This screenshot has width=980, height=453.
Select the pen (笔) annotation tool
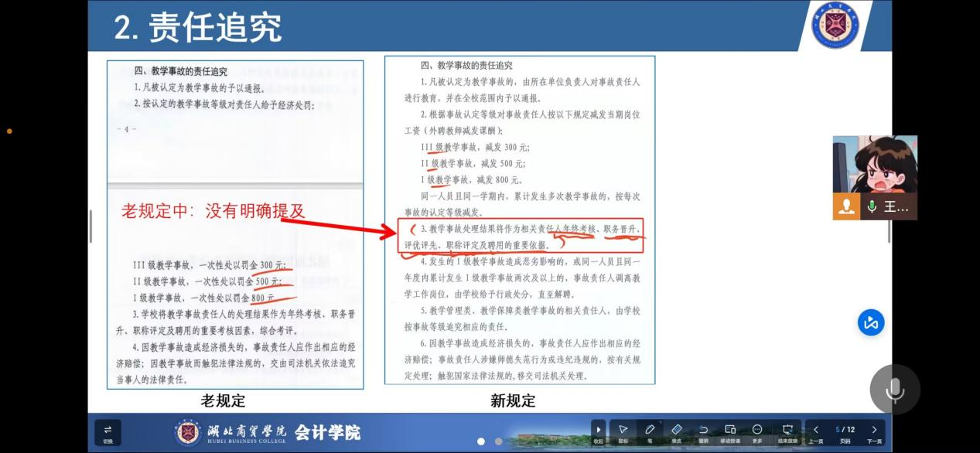coord(650,430)
